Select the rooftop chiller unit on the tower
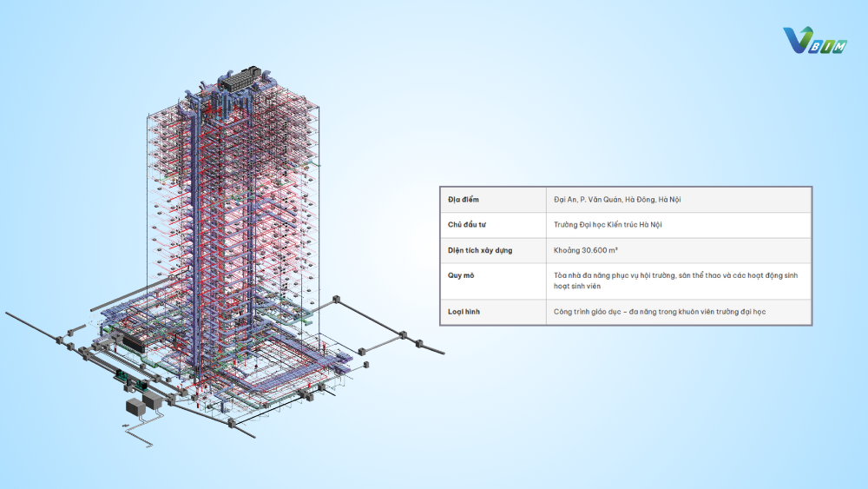 click(x=240, y=79)
